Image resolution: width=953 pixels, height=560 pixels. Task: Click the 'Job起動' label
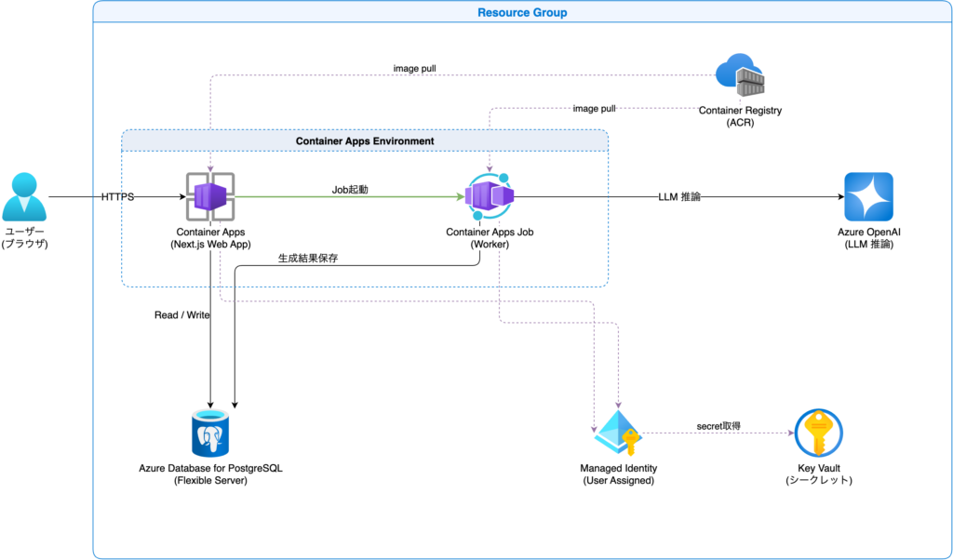pos(350,190)
